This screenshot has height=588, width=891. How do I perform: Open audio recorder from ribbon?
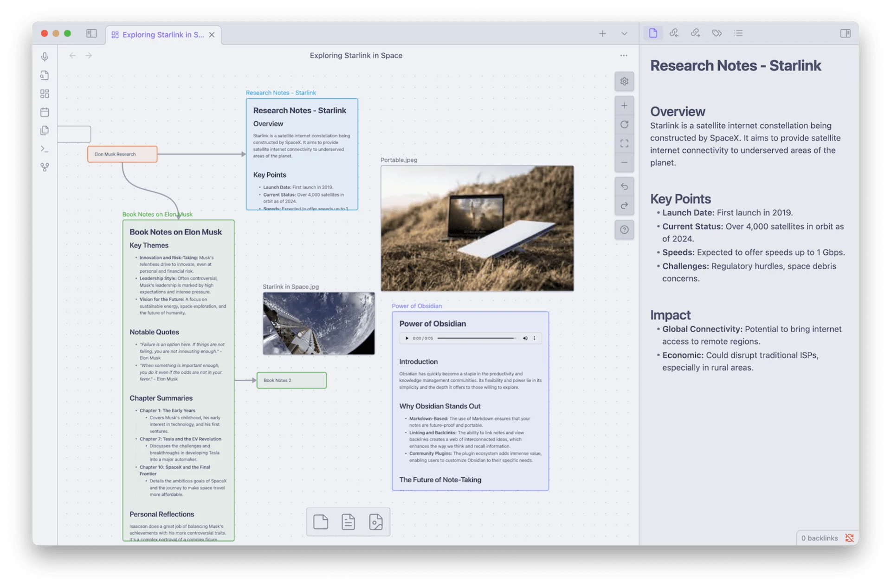[x=45, y=57]
